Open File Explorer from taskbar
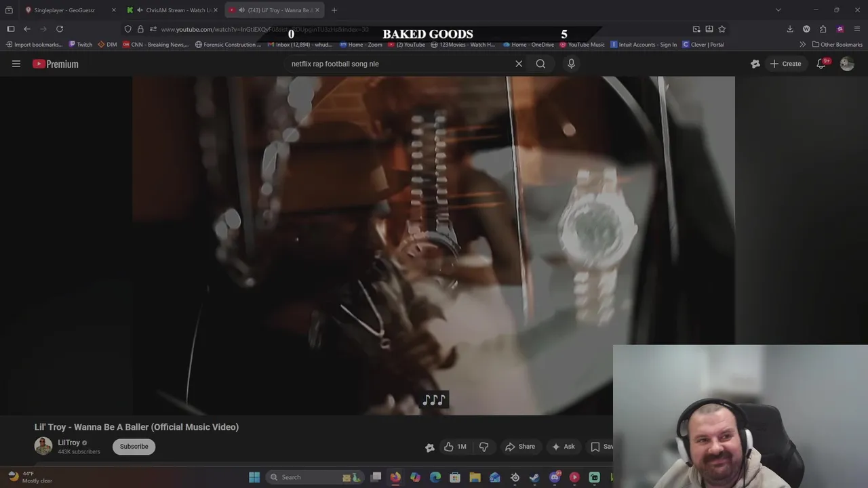 475,477
